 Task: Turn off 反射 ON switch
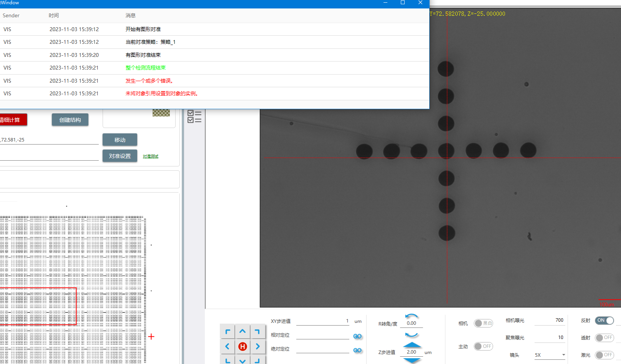coord(604,320)
